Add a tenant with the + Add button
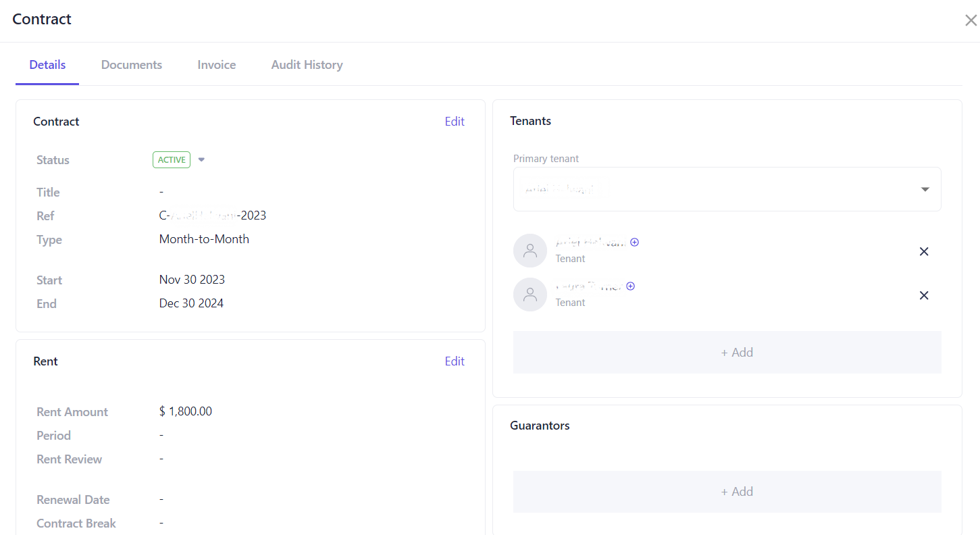This screenshot has width=980, height=535. [x=727, y=352]
